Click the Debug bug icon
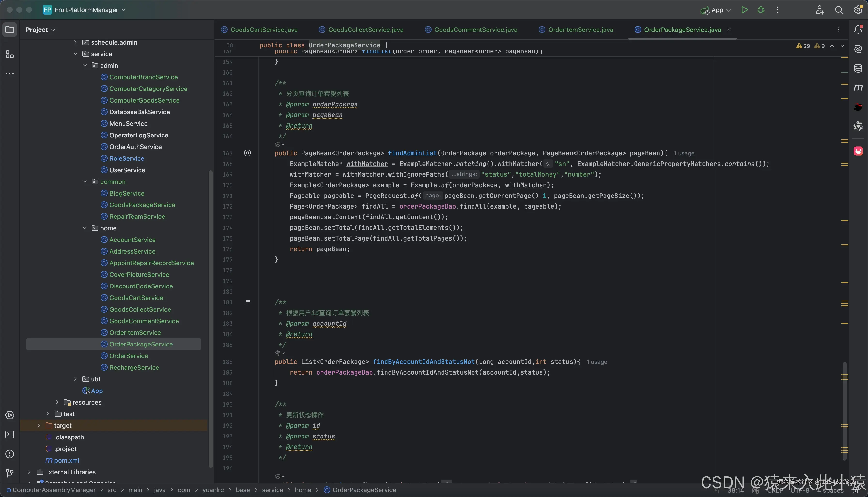Screen dimensions: 868x497 (x=761, y=10)
